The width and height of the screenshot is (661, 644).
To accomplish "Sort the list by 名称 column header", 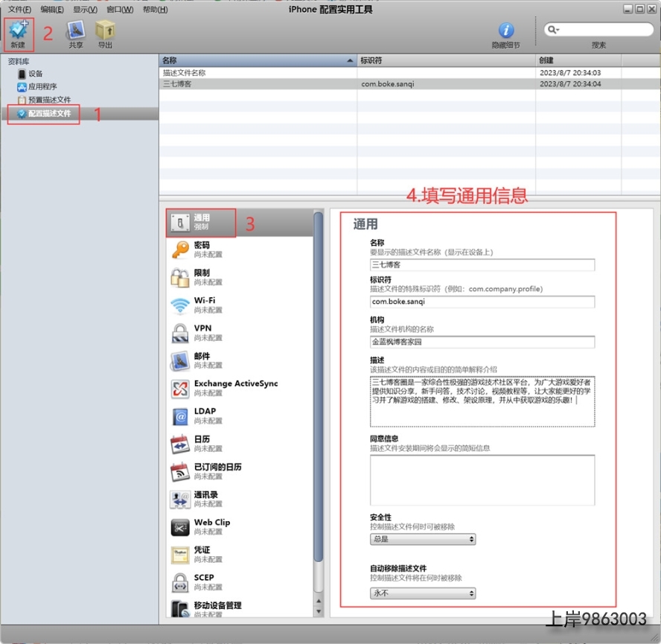I will point(258,61).
